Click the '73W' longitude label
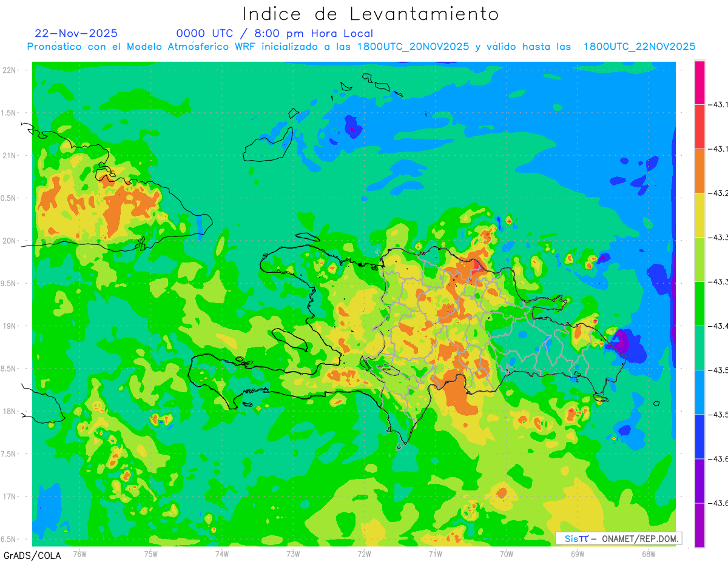This screenshot has width=728, height=562. point(293,554)
